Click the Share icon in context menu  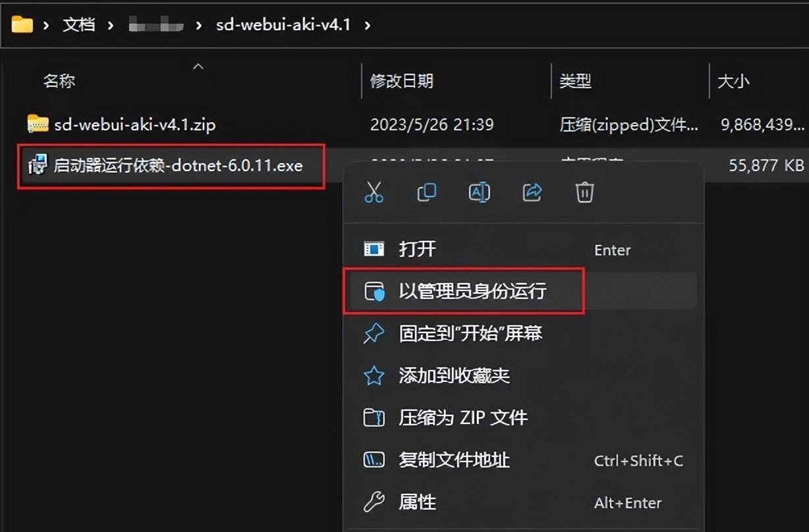click(x=532, y=192)
